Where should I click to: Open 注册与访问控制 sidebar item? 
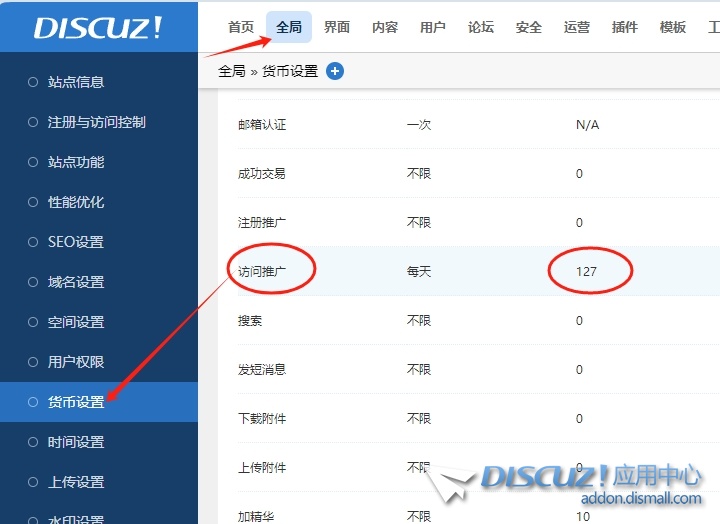point(96,122)
